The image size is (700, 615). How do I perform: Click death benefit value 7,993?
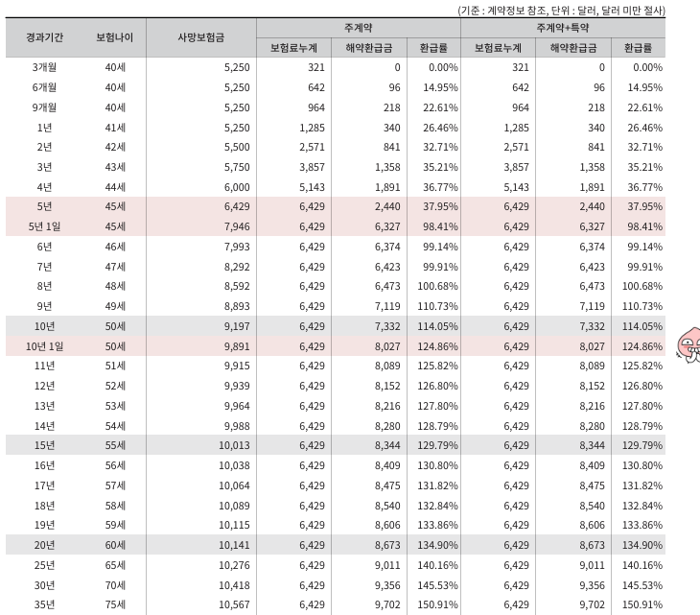click(237, 247)
